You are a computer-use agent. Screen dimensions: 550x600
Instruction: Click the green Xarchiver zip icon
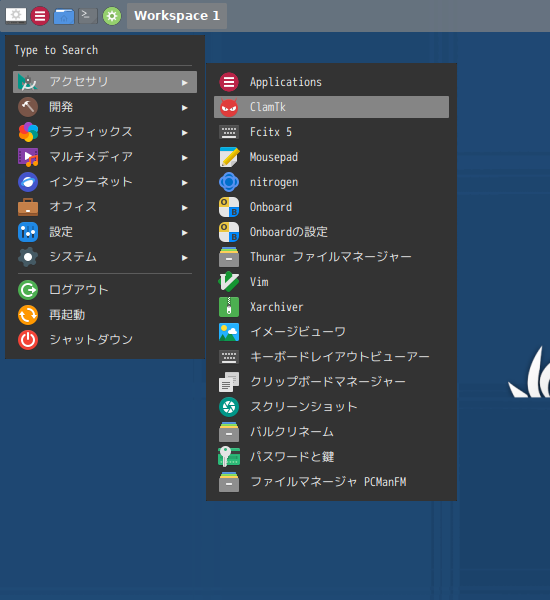point(229,307)
